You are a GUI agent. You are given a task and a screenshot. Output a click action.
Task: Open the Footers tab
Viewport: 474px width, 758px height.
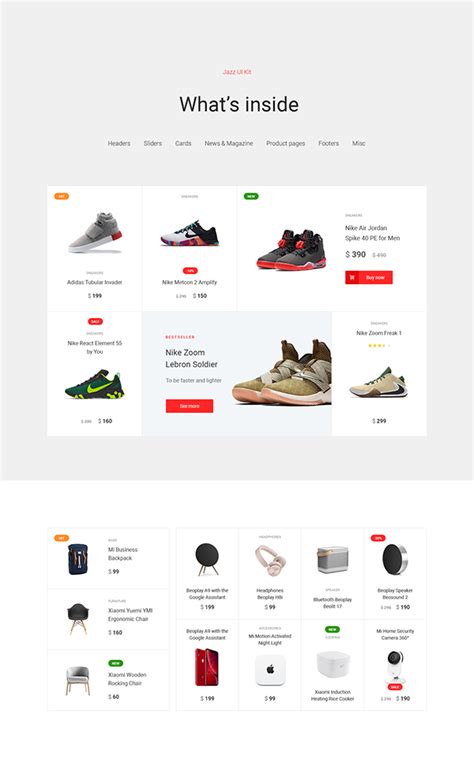329,144
